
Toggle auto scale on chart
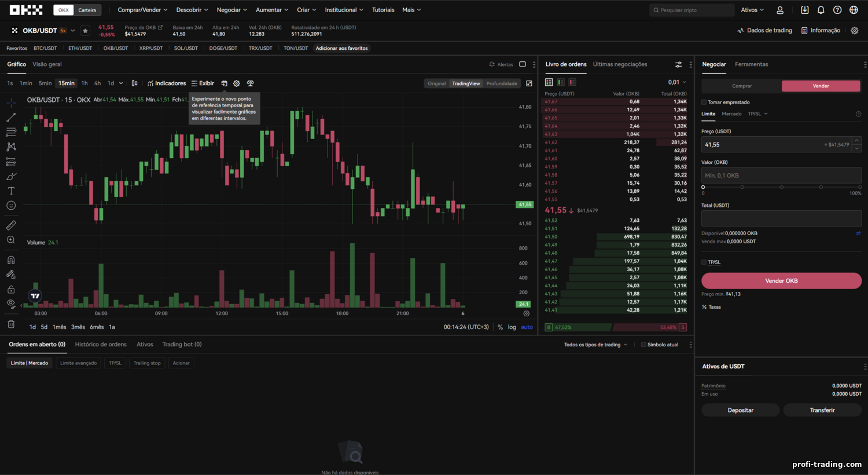527,327
